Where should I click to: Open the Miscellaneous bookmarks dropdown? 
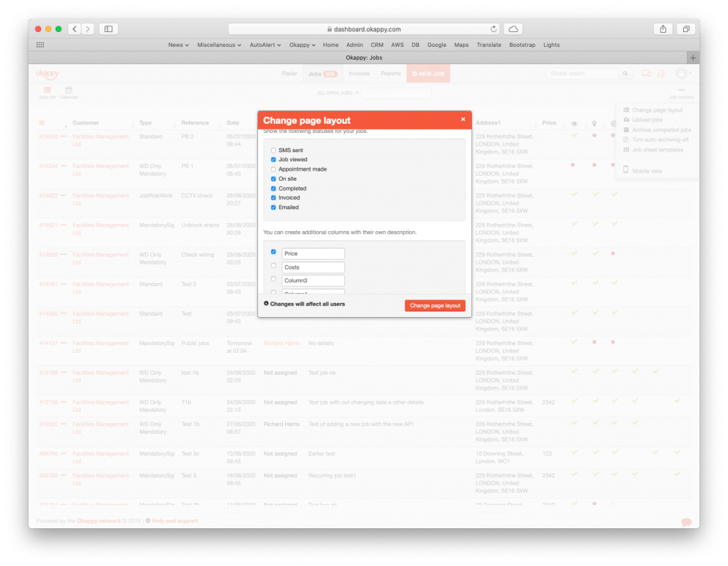pyautogui.click(x=219, y=45)
